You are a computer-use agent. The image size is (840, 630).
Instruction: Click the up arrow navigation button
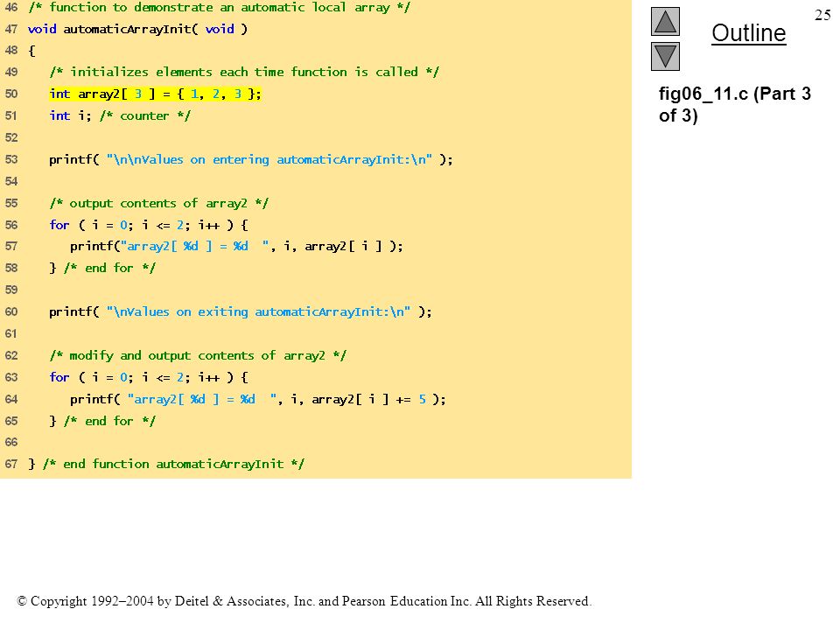point(665,21)
